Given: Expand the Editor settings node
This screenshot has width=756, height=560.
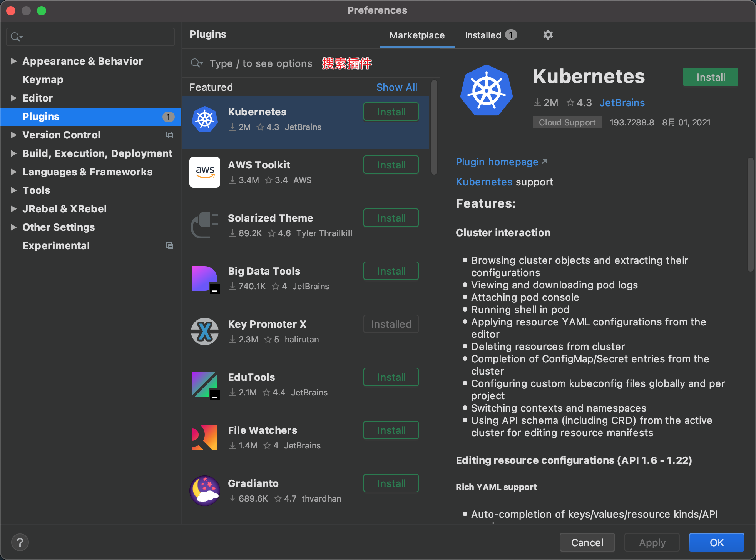Looking at the screenshot, I should [13, 98].
